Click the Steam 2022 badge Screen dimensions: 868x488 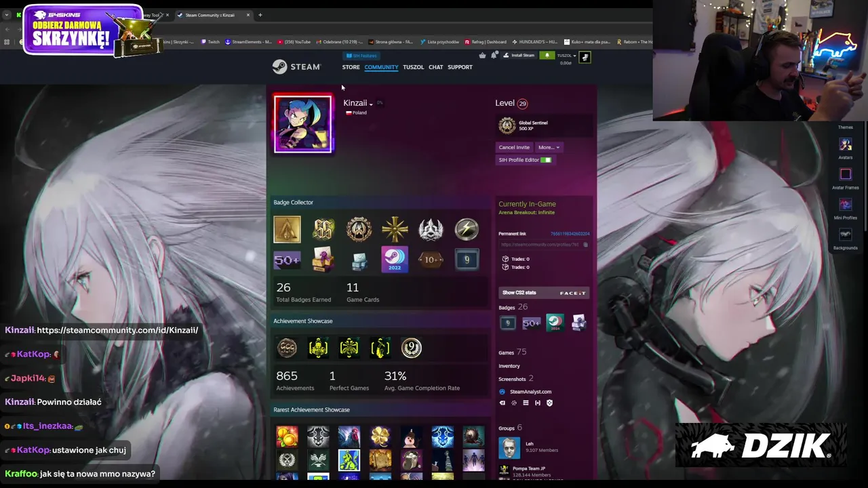pyautogui.click(x=395, y=260)
